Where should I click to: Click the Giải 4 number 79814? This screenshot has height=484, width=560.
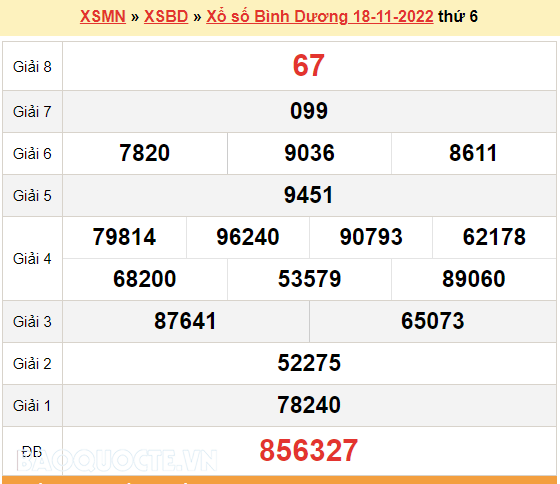tap(124, 237)
